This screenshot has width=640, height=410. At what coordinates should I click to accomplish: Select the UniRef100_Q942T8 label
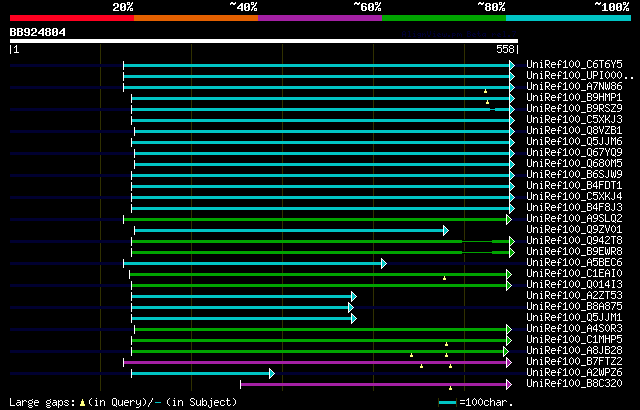click(x=574, y=241)
